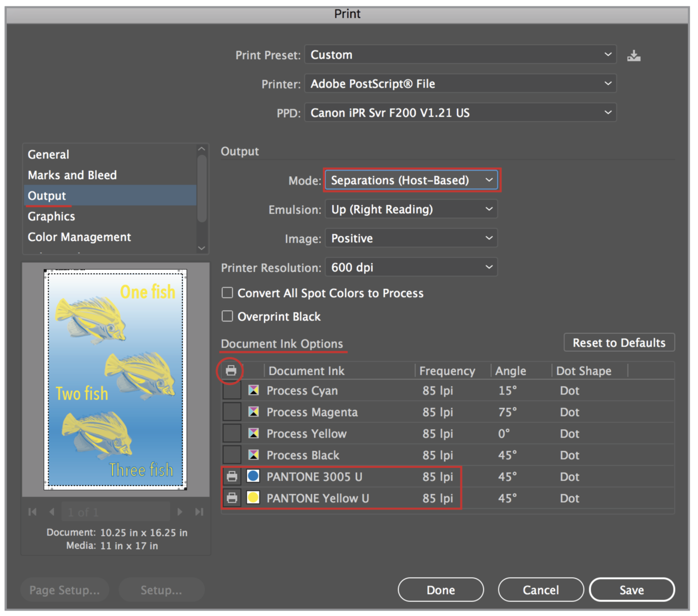The width and height of the screenshot is (698, 616).
Task: Click the Process Cyan ink icon
Action: coord(254,390)
